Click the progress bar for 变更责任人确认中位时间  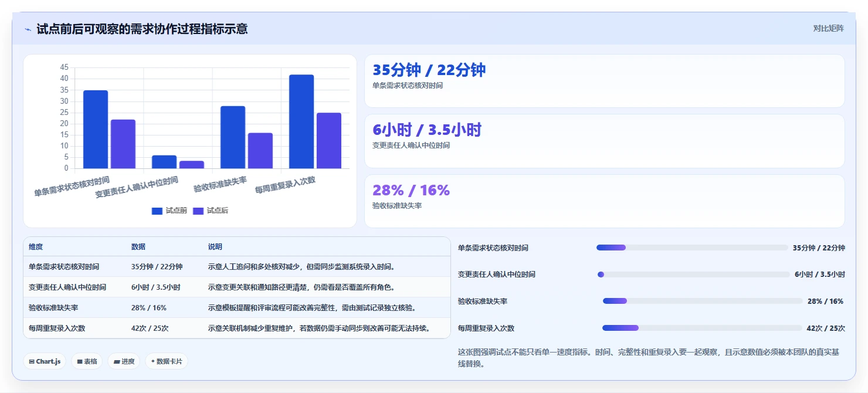pyautogui.click(x=694, y=275)
